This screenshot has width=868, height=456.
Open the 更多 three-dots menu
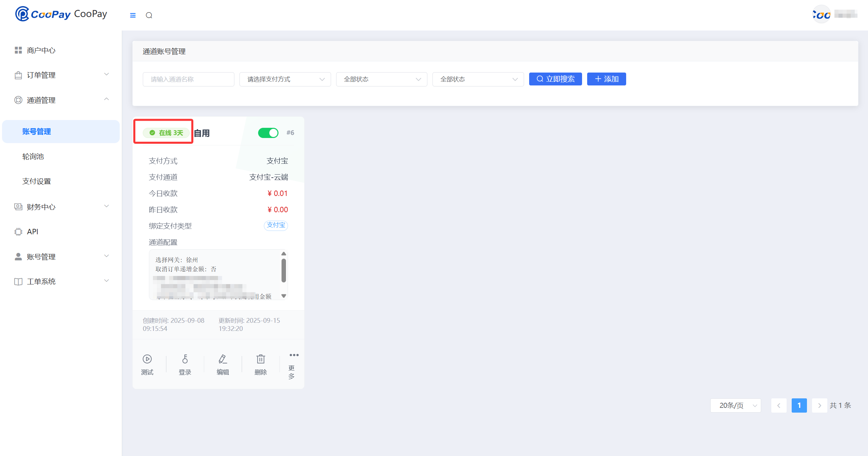[x=294, y=355]
